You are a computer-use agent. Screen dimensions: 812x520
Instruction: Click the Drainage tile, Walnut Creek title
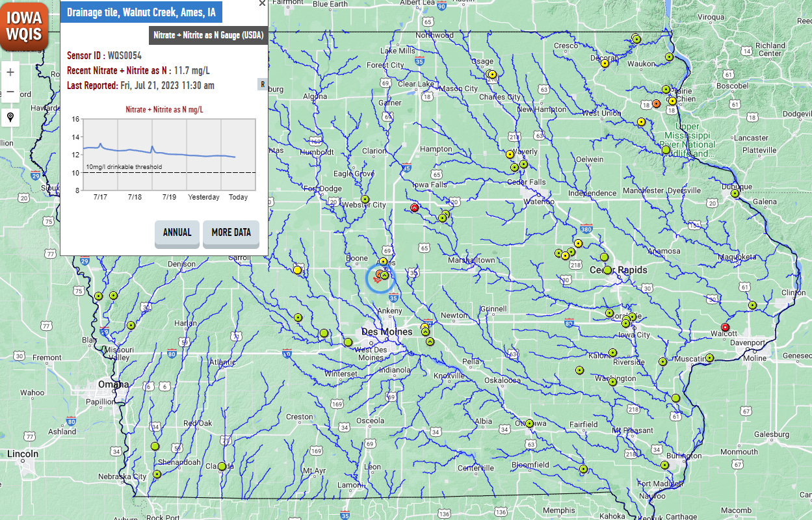tap(141, 12)
